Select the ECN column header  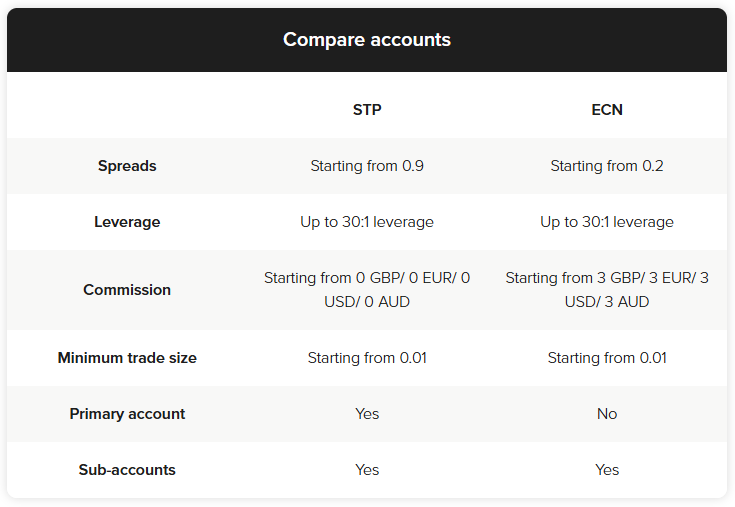coord(607,110)
